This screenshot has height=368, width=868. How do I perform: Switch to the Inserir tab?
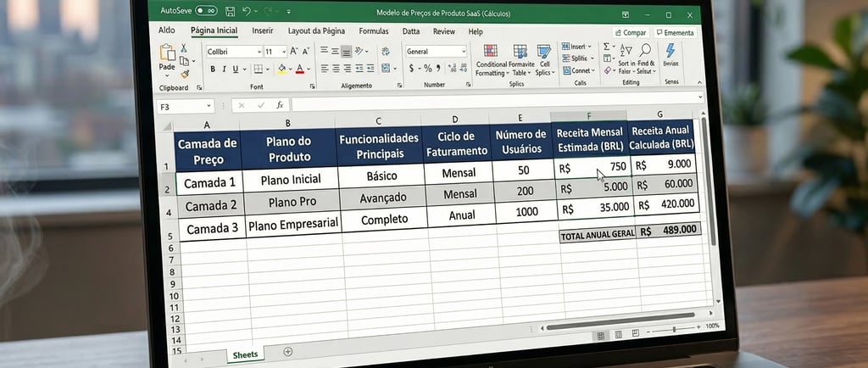263,31
